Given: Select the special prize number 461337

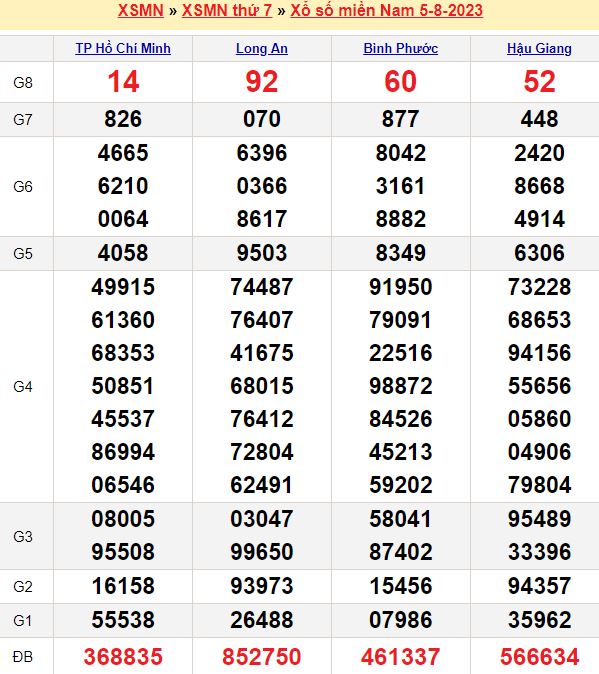Looking at the screenshot, I should 400,656.
